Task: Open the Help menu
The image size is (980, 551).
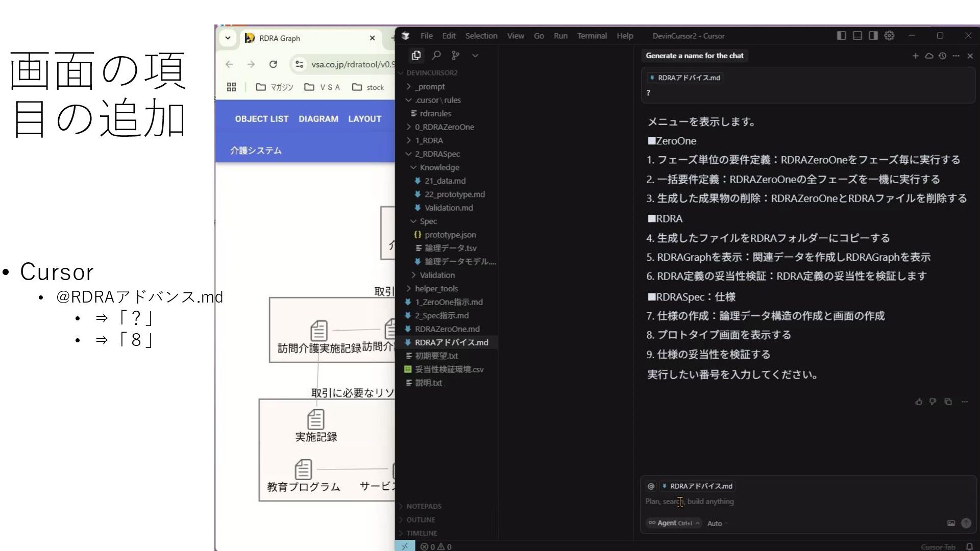Action: coord(625,36)
